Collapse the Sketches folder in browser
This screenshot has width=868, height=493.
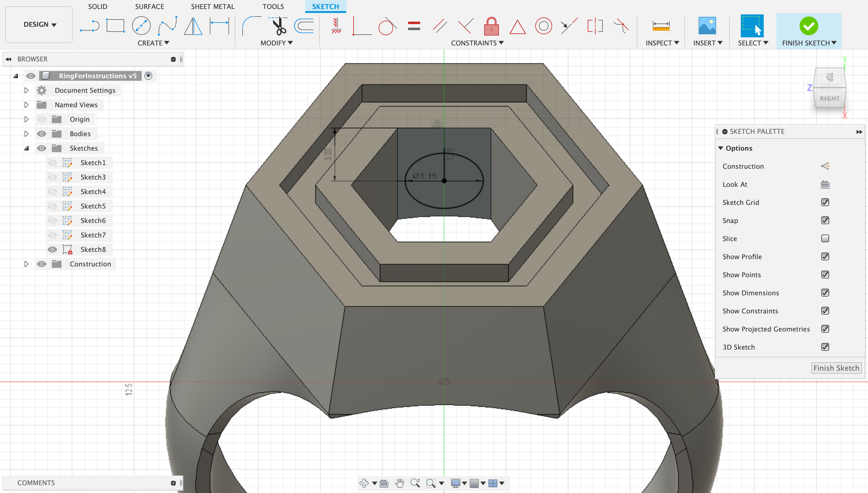coord(26,148)
